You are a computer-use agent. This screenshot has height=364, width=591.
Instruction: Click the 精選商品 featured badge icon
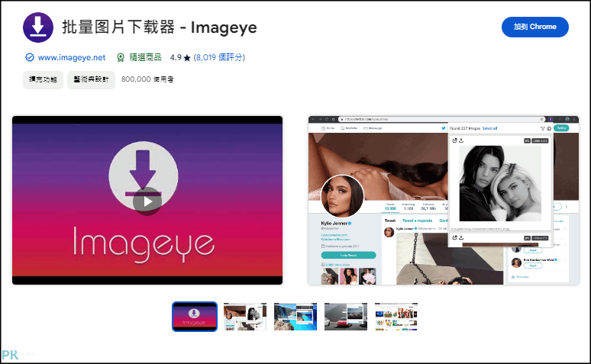pos(121,57)
